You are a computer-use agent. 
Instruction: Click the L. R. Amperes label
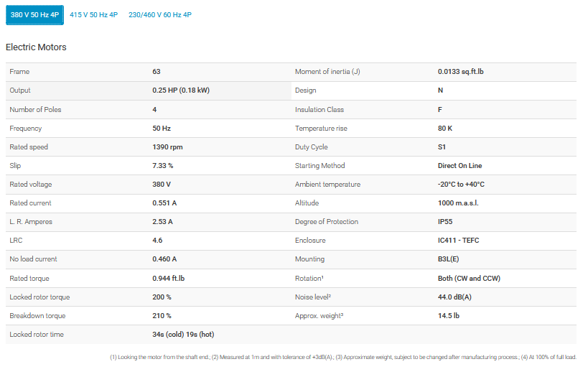pyautogui.click(x=31, y=222)
